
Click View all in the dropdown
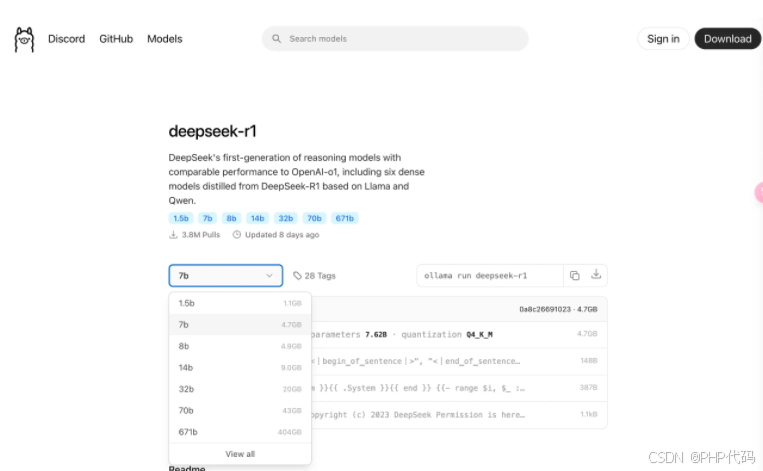click(240, 454)
